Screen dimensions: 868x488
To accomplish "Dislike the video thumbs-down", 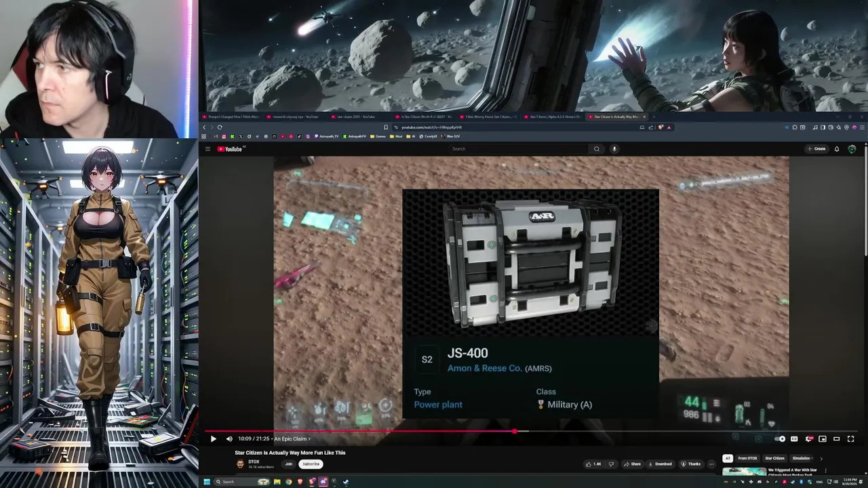I will pos(611,464).
